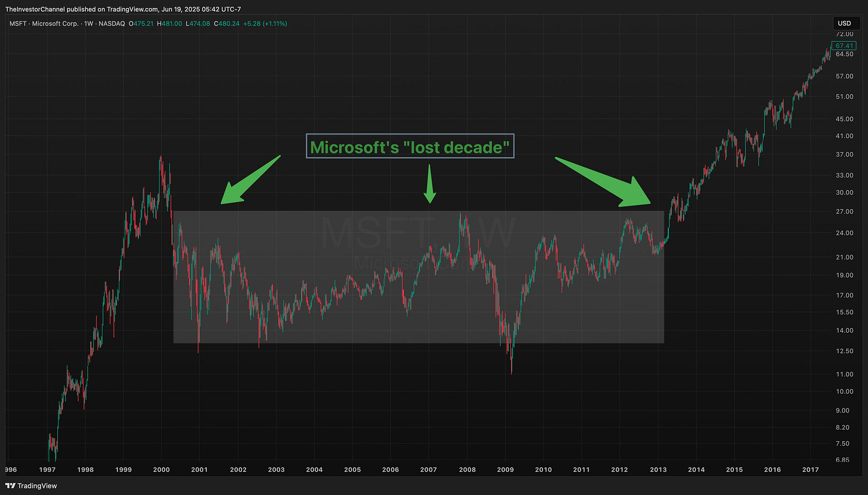Click the 2017 year label on time axis
The image size is (868, 495).
coord(811,469)
